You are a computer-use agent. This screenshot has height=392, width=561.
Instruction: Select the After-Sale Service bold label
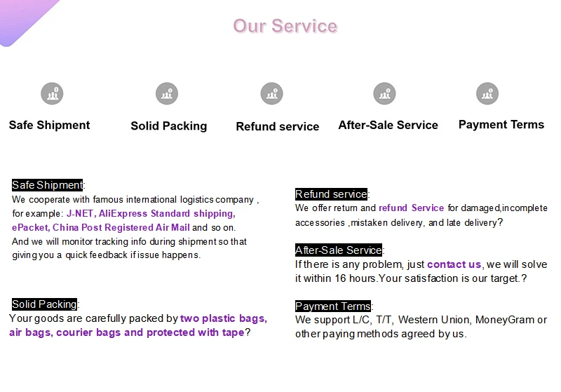(x=388, y=125)
